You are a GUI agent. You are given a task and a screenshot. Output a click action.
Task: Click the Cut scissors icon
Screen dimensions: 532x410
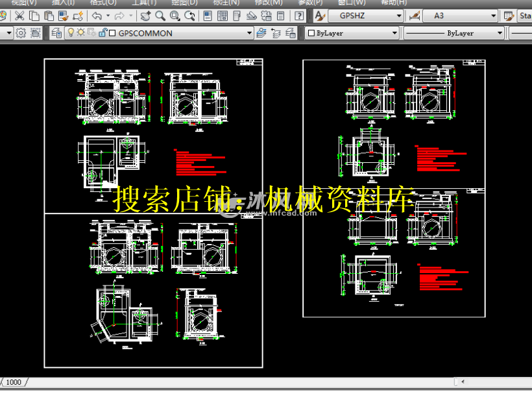19,16
